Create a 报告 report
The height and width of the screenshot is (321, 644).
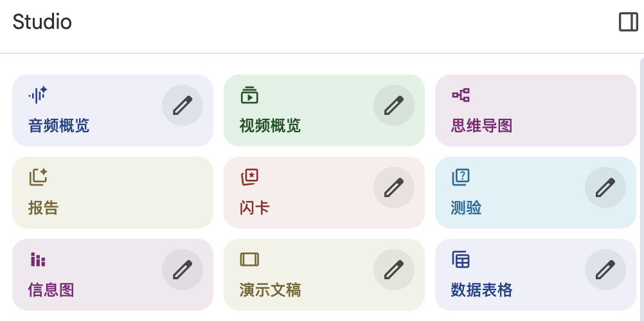[x=113, y=193]
